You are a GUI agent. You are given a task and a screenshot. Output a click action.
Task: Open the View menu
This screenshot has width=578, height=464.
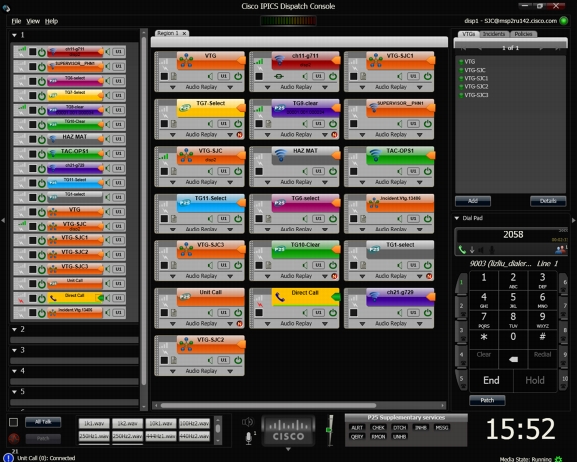click(x=33, y=21)
